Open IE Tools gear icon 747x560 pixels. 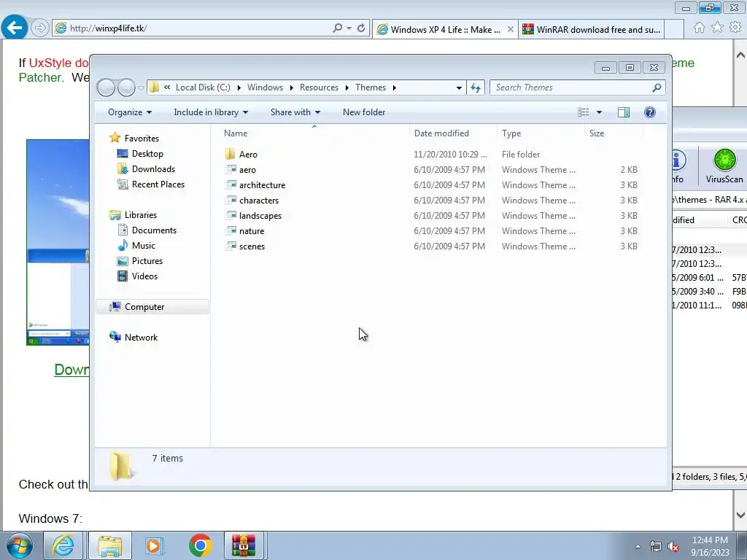735,28
